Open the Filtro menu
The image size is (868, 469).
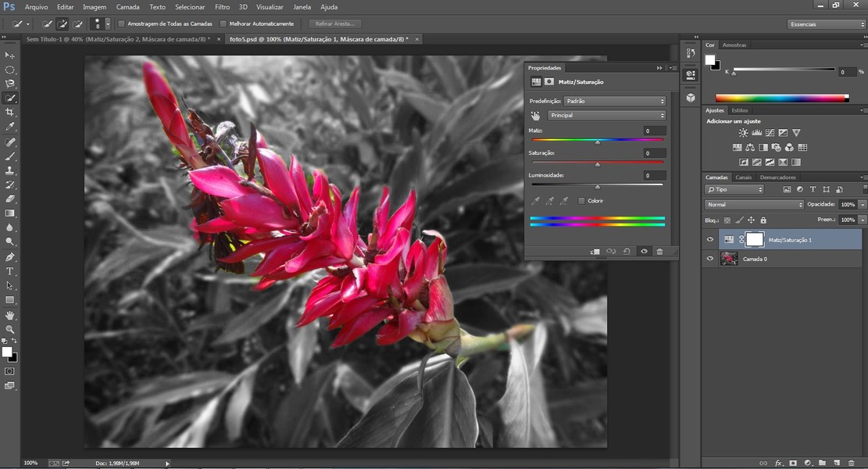[x=222, y=7]
